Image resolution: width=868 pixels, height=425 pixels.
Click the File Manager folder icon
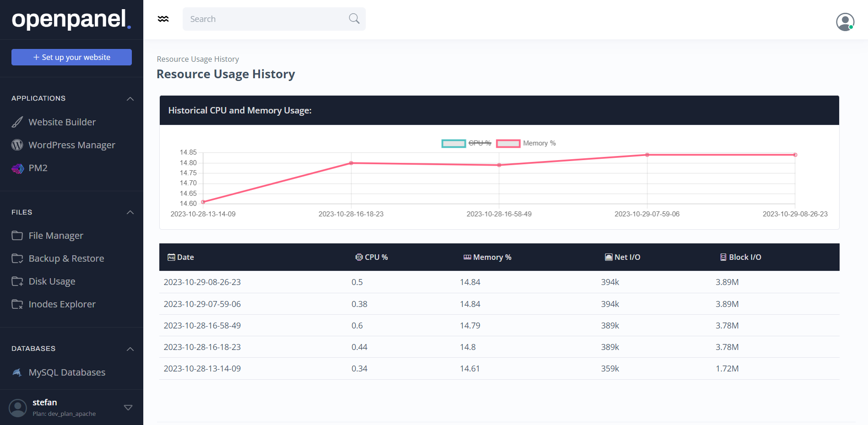point(17,236)
